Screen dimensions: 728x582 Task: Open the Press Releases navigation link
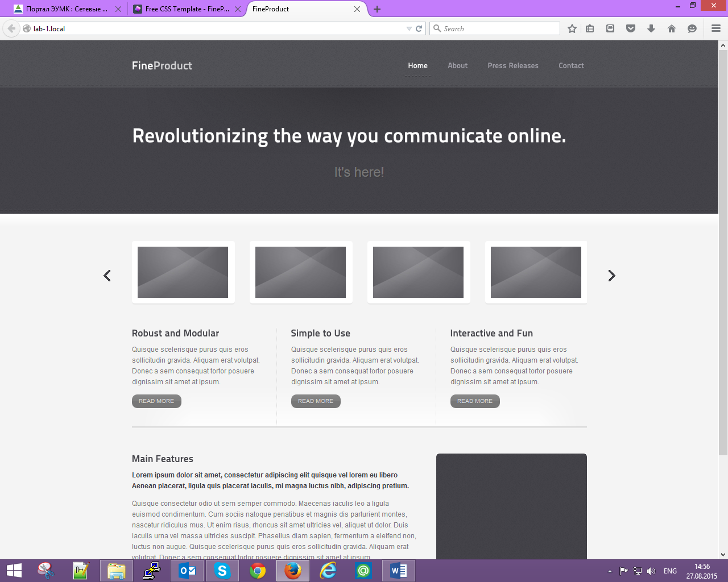coord(513,65)
